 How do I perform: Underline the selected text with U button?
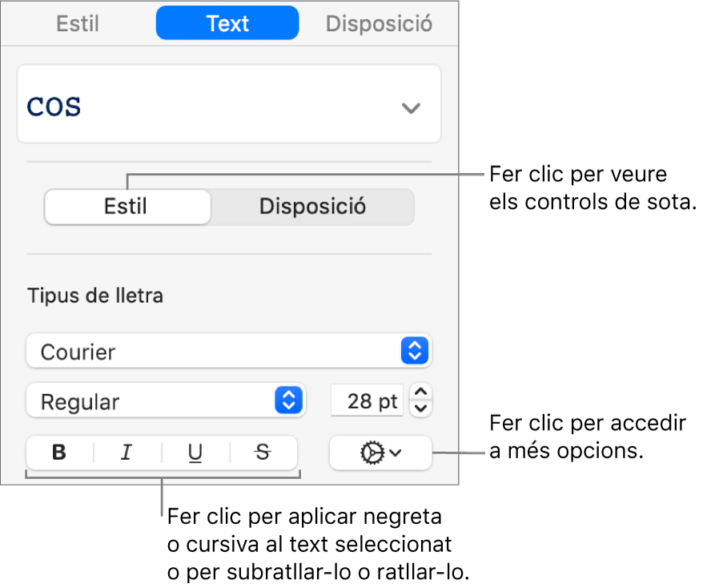pyautogui.click(x=195, y=453)
